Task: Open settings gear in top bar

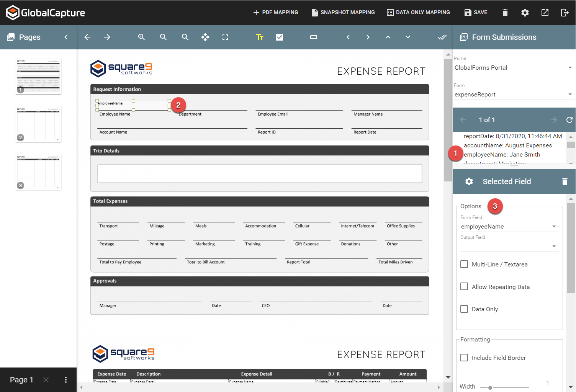Action: [525, 13]
